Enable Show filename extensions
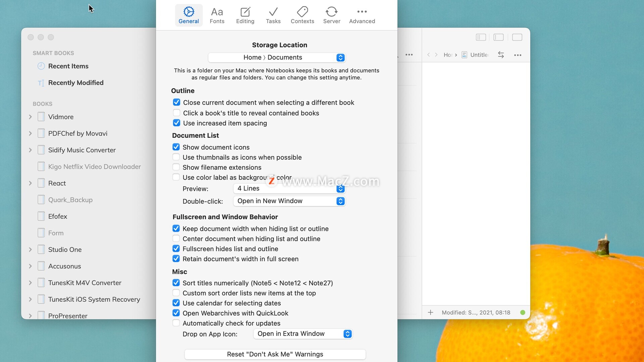 click(176, 167)
